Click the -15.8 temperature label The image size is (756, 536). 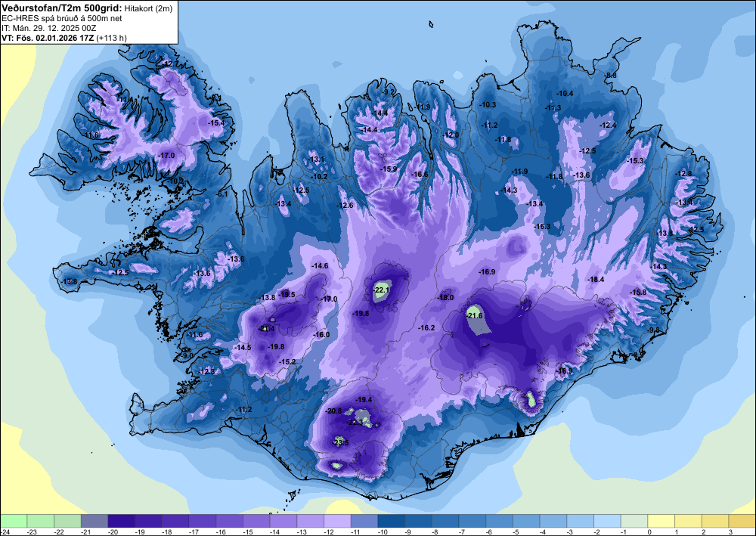638,292
